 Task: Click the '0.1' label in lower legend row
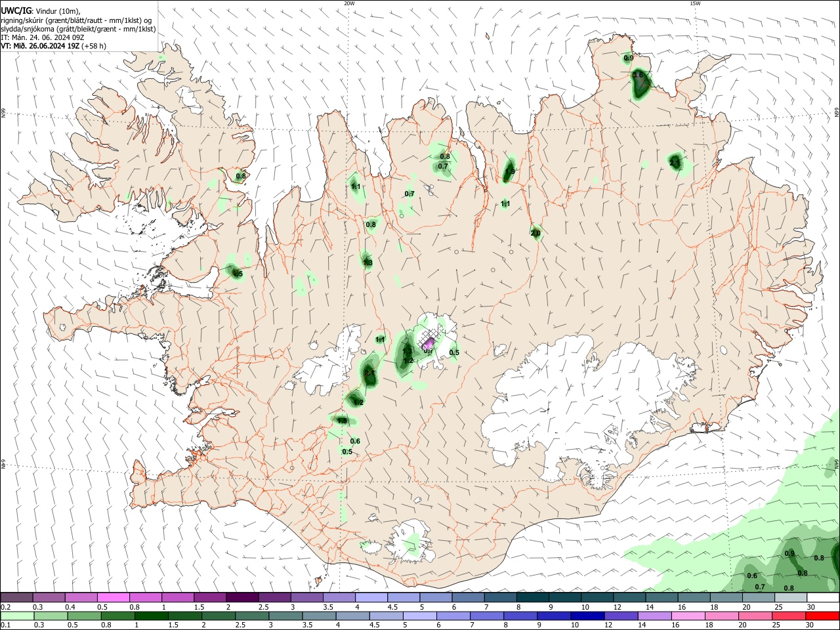[x=5, y=625]
